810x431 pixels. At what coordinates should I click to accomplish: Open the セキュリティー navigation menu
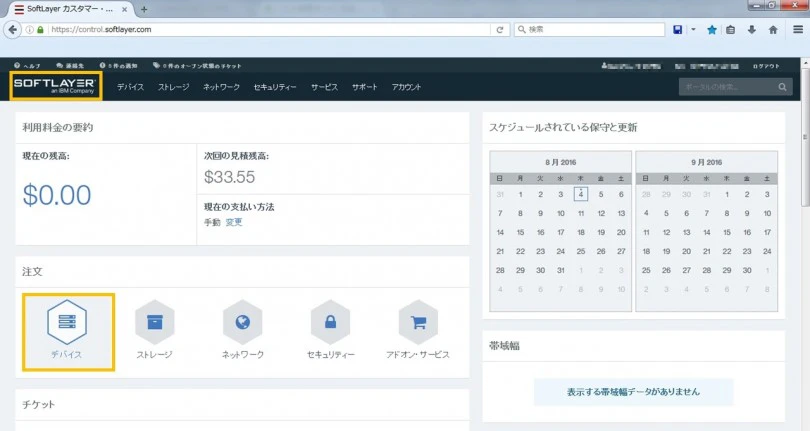(275, 87)
